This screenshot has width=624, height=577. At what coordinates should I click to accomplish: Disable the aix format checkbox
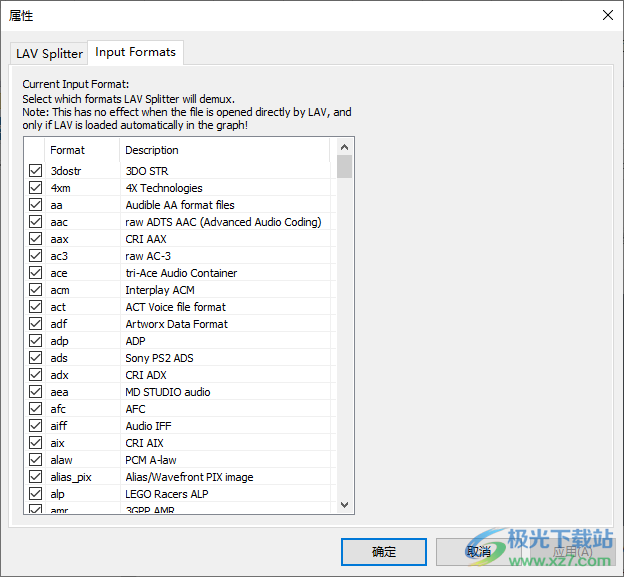pos(35,443)
